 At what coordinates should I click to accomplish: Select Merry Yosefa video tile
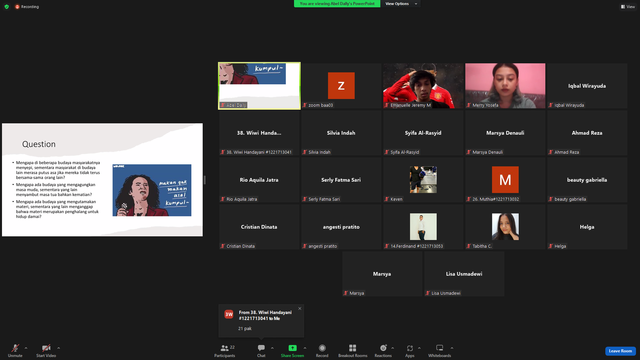point(505,86)
